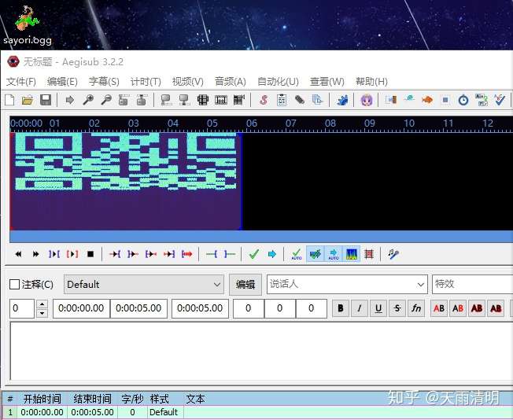Screen dimensions: 513x420
Task: Apply italic with the I button
Action: point(360,308)
